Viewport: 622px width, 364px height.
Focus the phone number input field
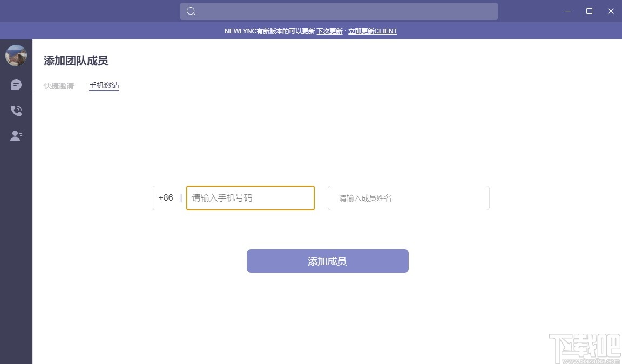[x=250, y=198]
